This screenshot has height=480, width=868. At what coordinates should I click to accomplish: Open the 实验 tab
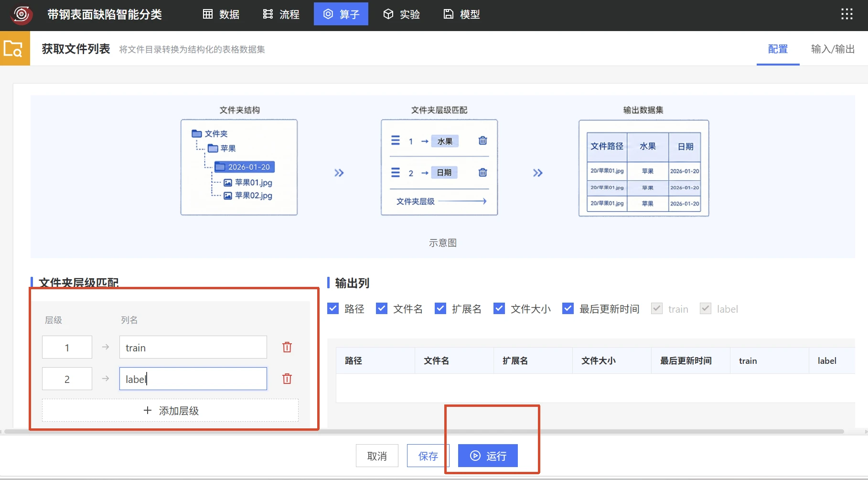pyautogui.click(x=401, y=14)
